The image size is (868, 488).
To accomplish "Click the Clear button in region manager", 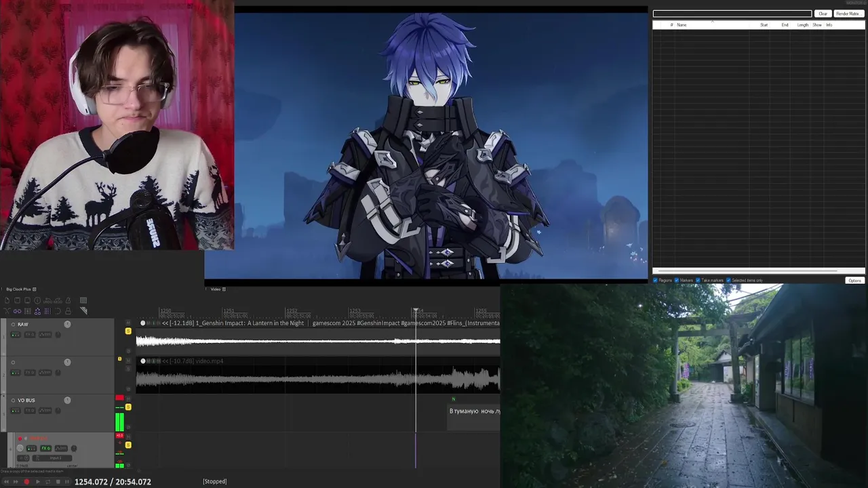I will [x=823, y=14].
